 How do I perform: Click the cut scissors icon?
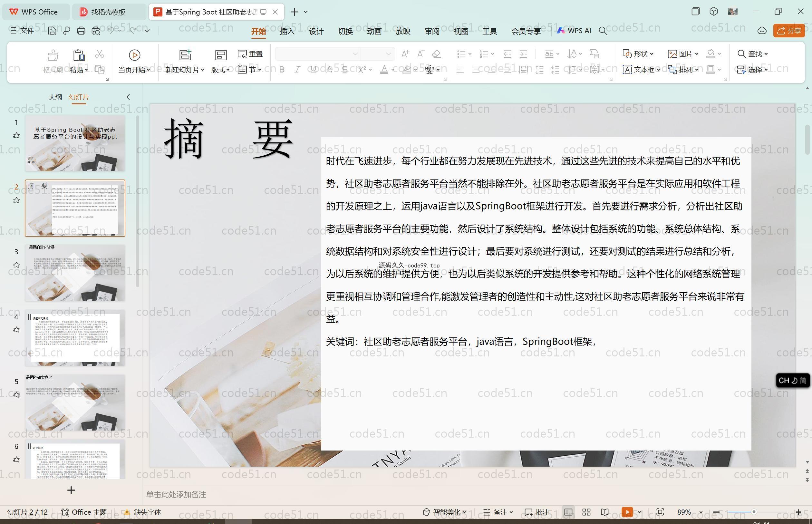(x=99, y=54)
